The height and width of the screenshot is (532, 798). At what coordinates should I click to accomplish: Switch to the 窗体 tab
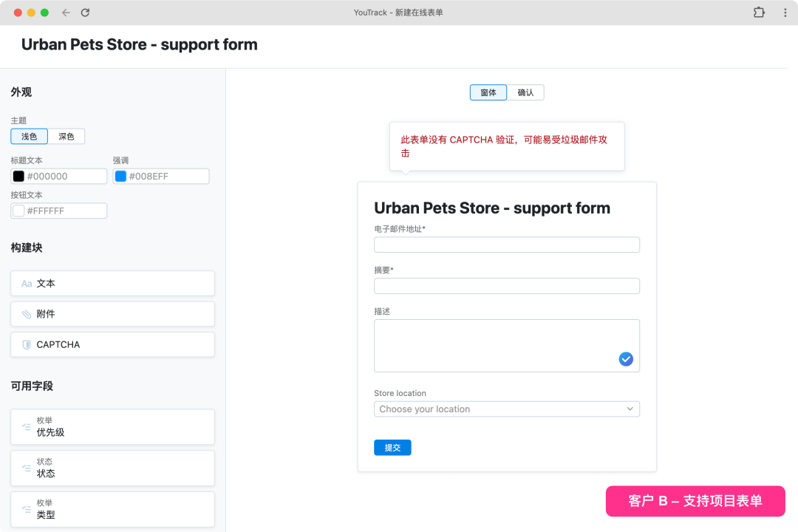point(488,92)
